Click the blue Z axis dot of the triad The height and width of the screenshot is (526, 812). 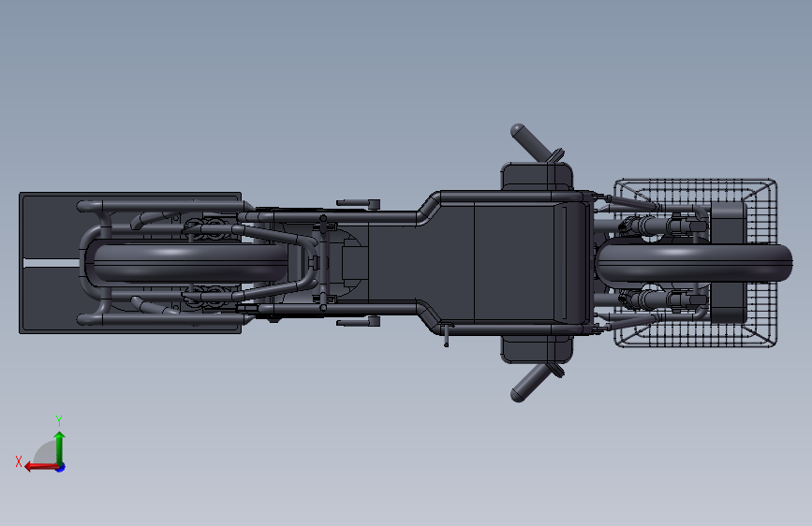[x=61, y=467]
